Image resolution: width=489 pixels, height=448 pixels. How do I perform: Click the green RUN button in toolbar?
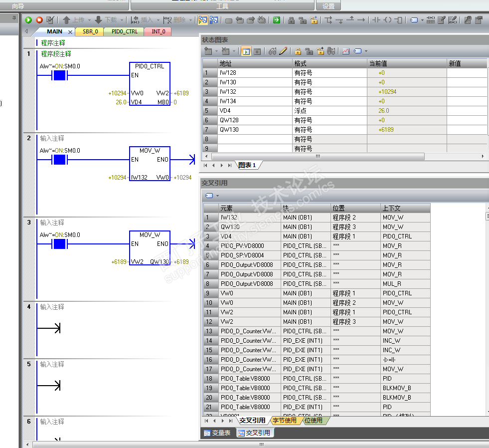[x=28, y=20]
